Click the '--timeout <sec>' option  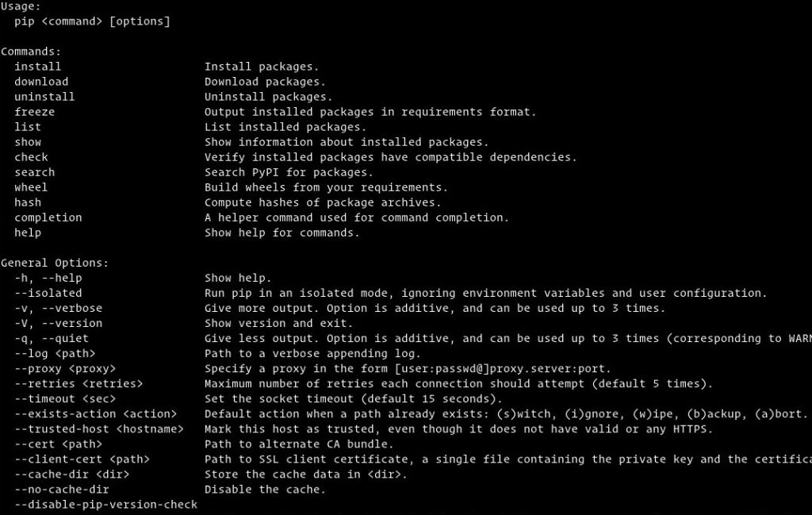click(68, 398)
